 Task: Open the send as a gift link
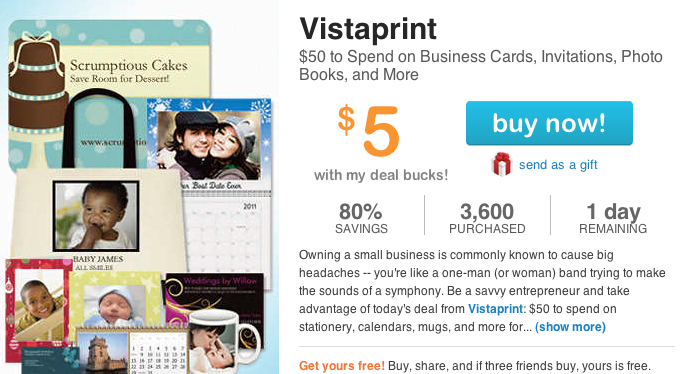(558, 165)
